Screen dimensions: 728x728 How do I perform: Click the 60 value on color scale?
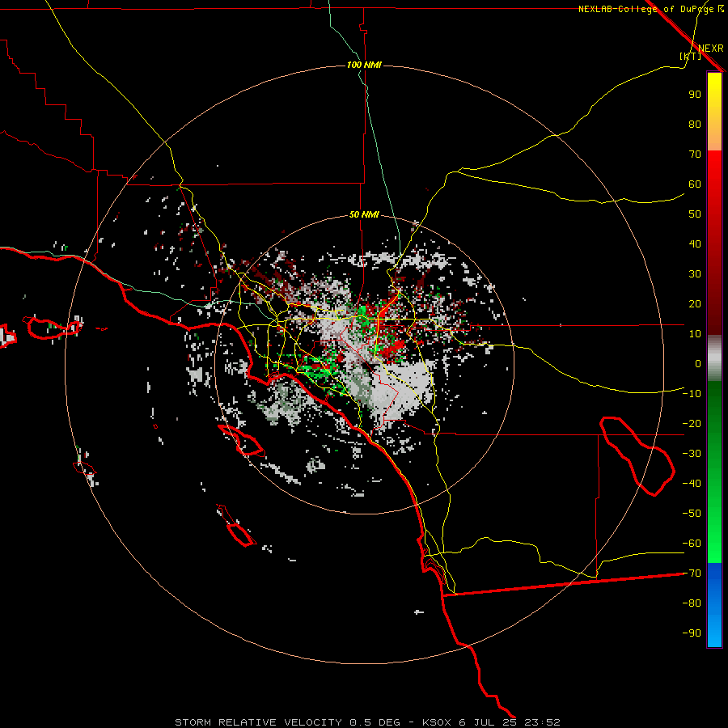pos(695,184)
